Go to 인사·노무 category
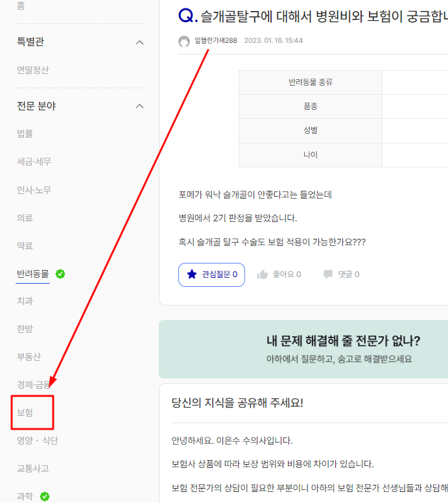 click(x=34, y=190)
